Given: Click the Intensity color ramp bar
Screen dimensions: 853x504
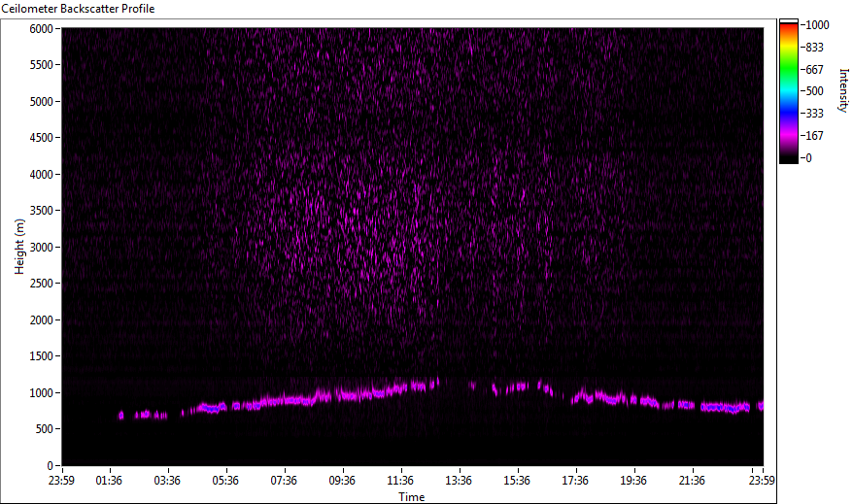Looking at the screenshot, I should click(x=788, y=91).
